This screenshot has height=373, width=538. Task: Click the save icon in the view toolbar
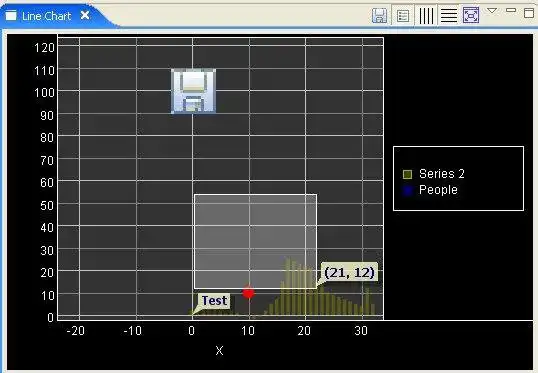[x=379, y=15]
